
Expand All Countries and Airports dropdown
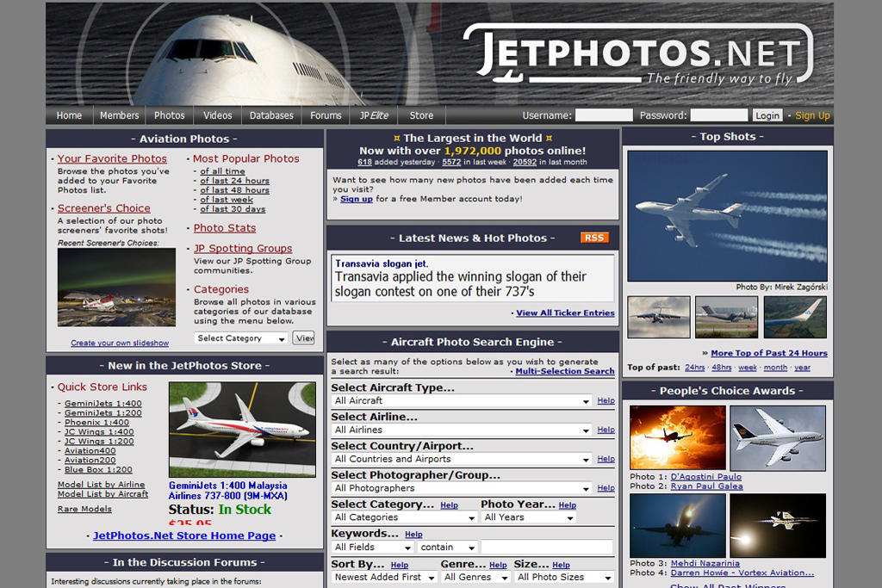tap(462, 459)
